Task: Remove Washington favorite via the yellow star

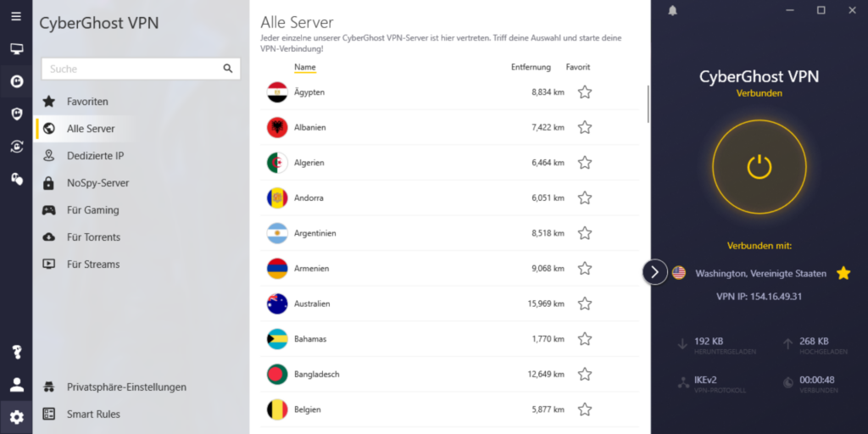Action: [843, 273]
